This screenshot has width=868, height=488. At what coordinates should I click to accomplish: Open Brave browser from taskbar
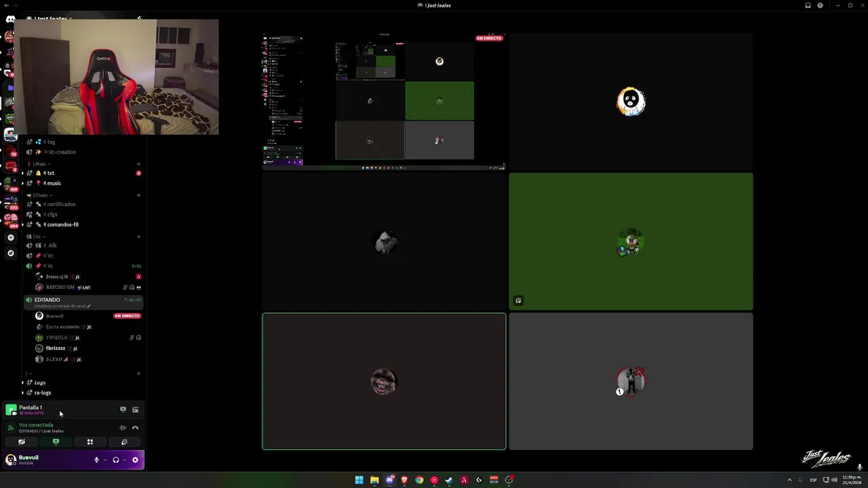pyautogui.click(x=404, y=480)
